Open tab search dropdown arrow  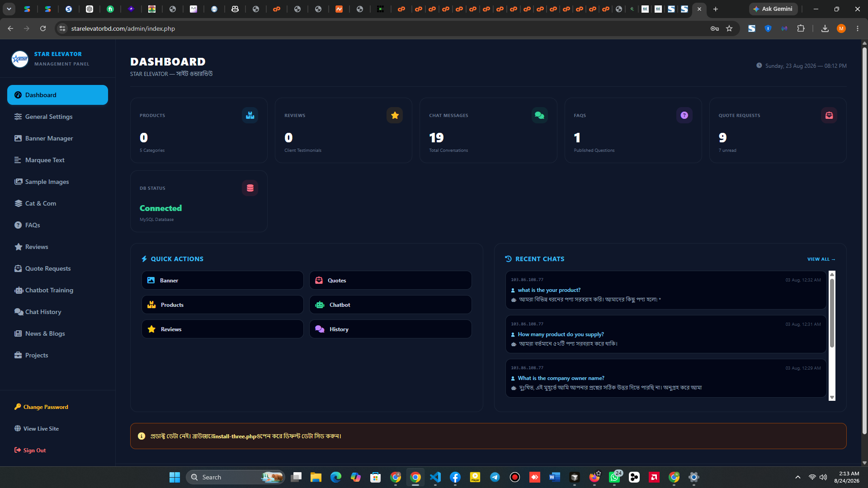(x=9, y=9)
